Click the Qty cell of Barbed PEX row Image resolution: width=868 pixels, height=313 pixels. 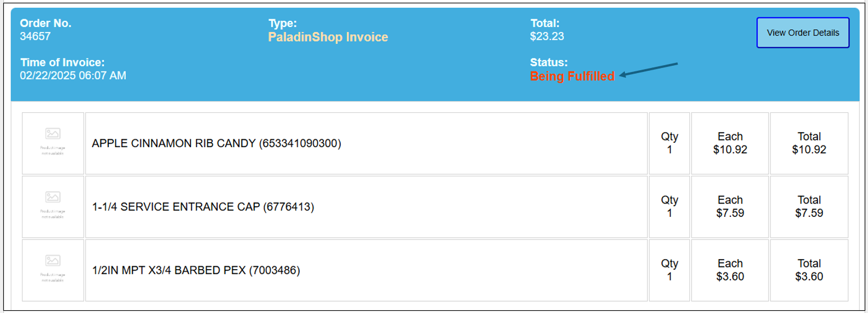point(669,270)
